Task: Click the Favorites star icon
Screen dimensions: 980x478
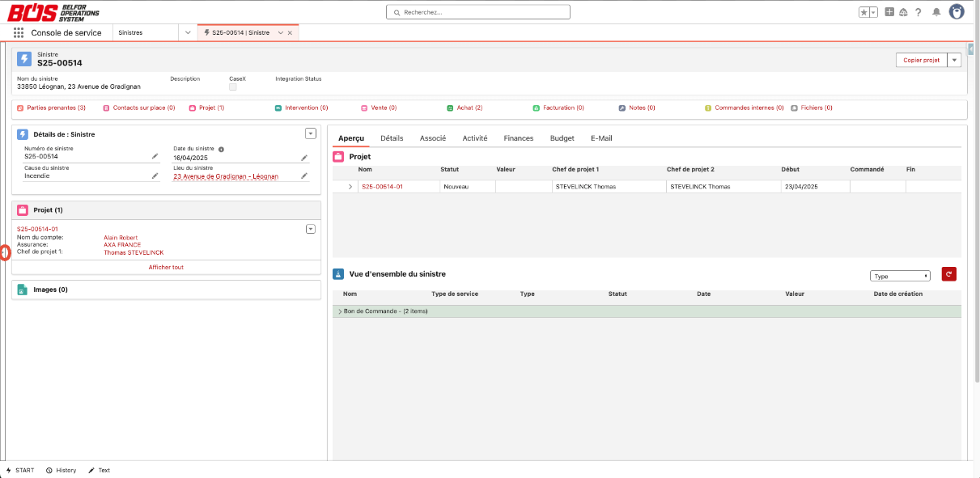Action: 864,12
